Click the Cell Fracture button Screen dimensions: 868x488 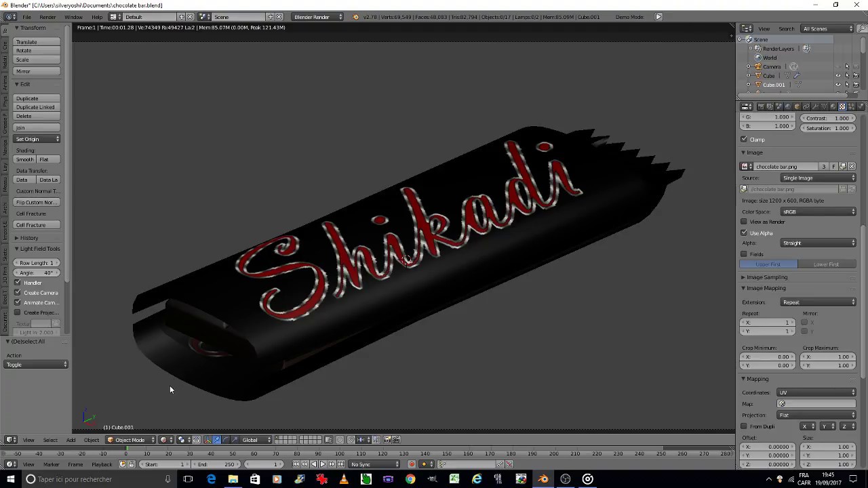pyautogui.click(x=37, y=225)
